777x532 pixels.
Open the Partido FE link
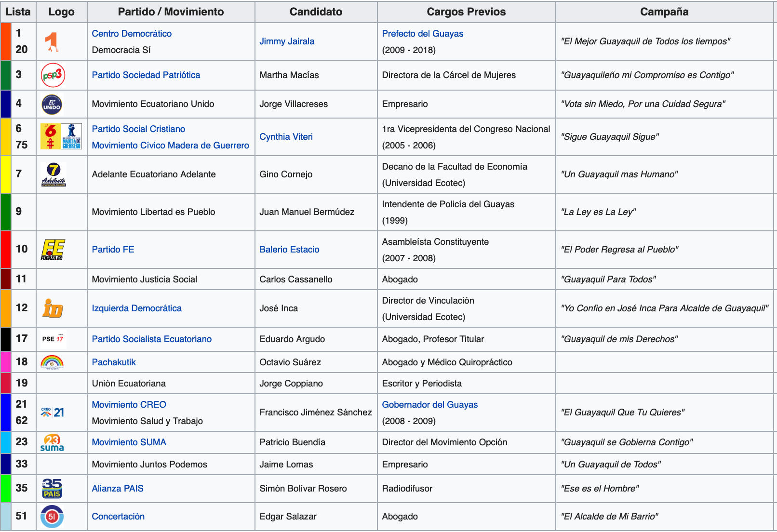[x=113, y=250]
